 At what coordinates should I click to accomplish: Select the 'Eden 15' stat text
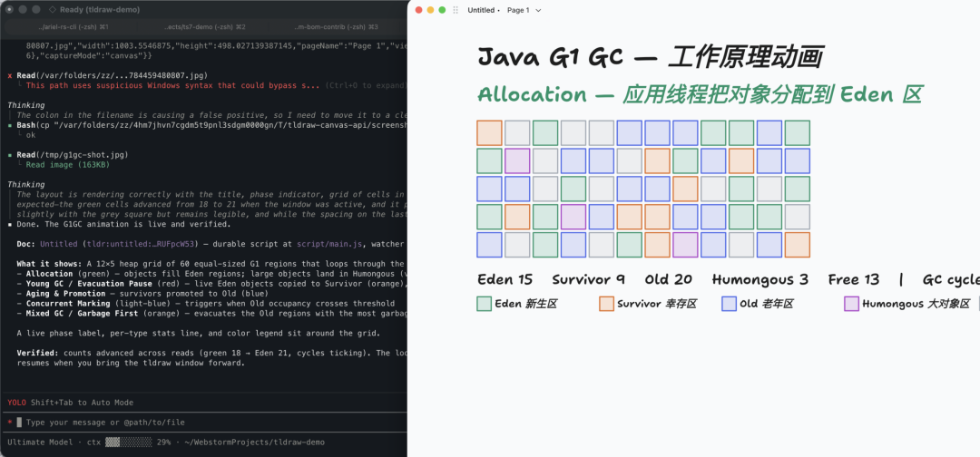[x=505, y=279]
